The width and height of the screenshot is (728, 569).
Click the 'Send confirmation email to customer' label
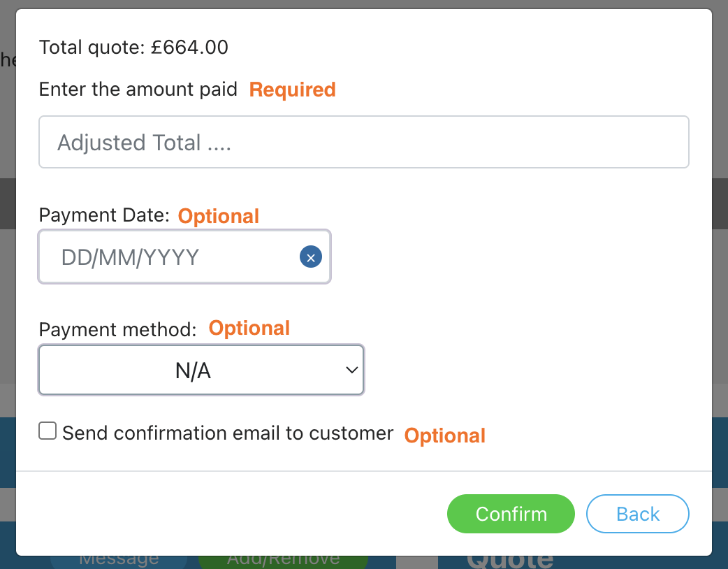pos(228,433)
